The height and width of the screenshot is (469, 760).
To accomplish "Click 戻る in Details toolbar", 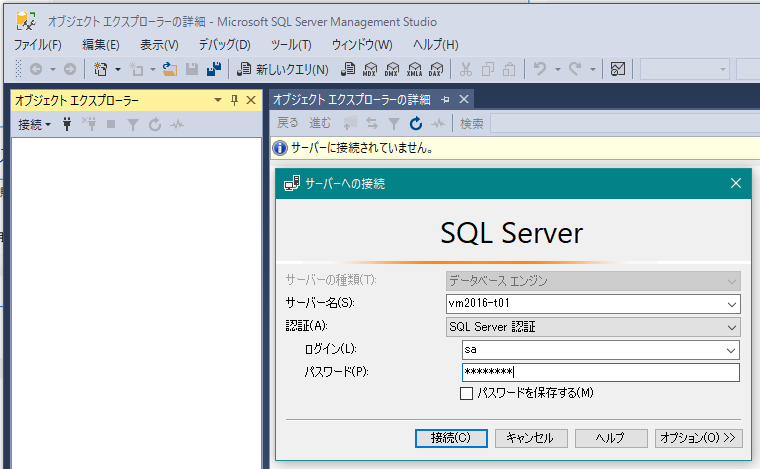I will (x=287, y=123).
